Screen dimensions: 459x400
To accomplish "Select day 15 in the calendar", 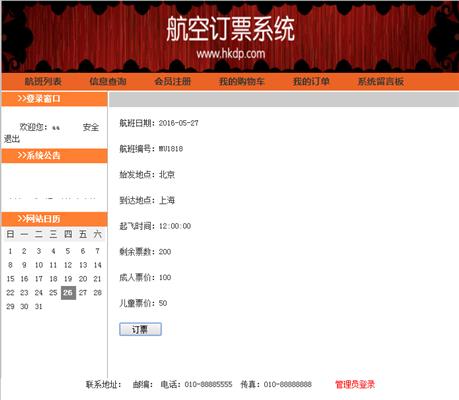I will 10,279.
